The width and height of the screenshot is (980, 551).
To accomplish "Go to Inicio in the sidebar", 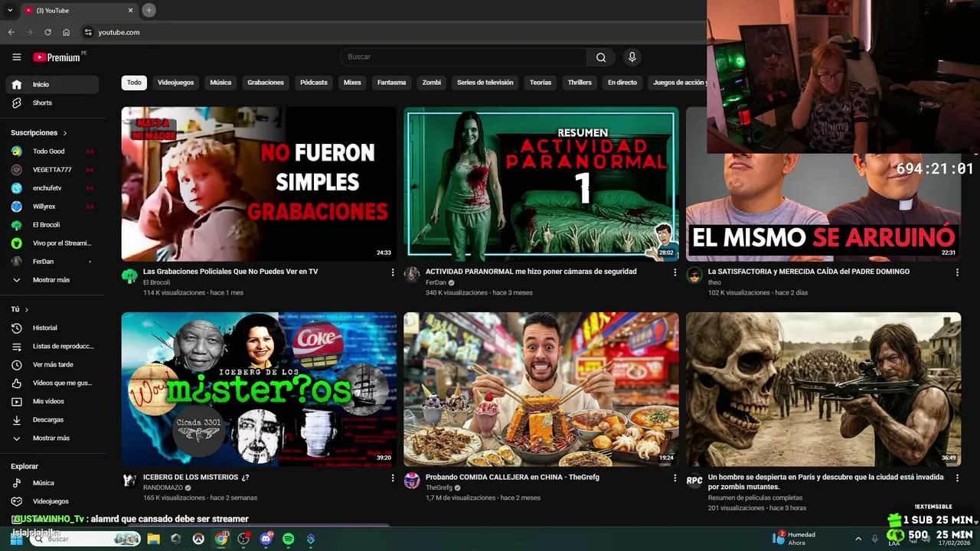I will click(x=52, y=84).
